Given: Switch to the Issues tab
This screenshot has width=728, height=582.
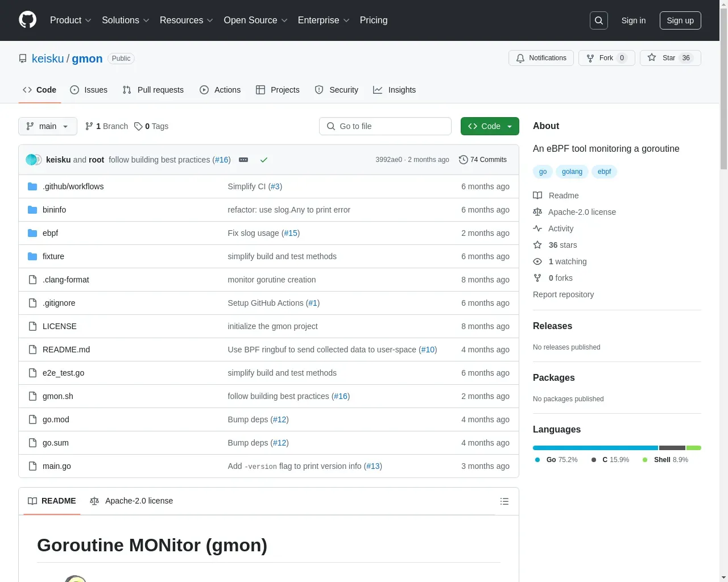Looking at the screenshot, I should pos(89,90).
